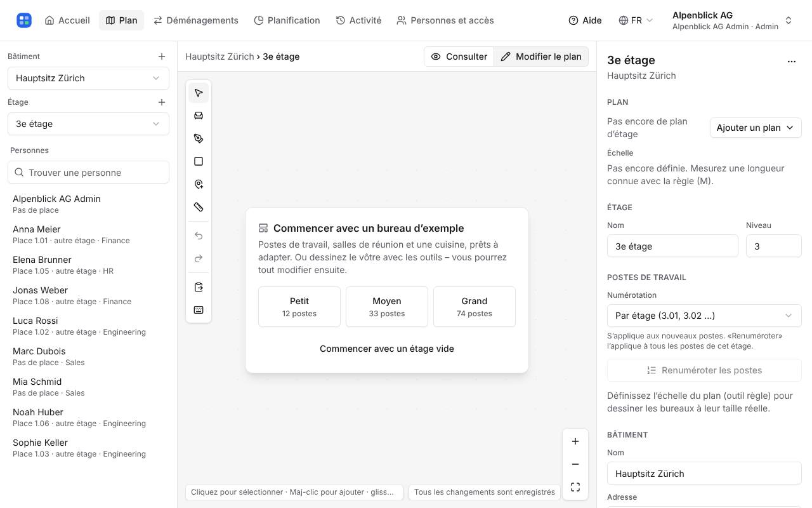Open the Aide help button

[x=585, y=20]
